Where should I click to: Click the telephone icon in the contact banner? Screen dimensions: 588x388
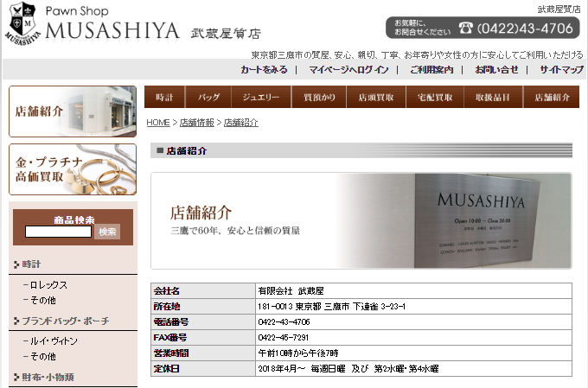coord(466,29)
